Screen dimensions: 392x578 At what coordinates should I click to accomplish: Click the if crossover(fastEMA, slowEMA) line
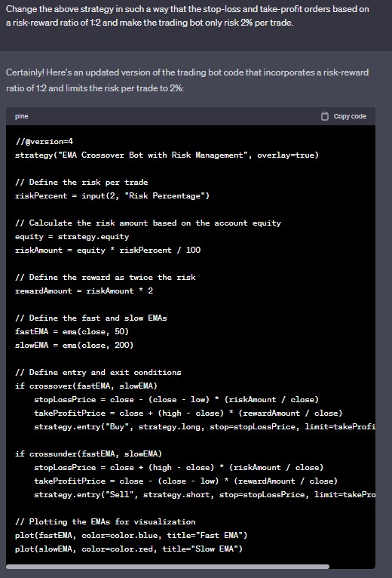pyautogui.click(x=86, y=386)
